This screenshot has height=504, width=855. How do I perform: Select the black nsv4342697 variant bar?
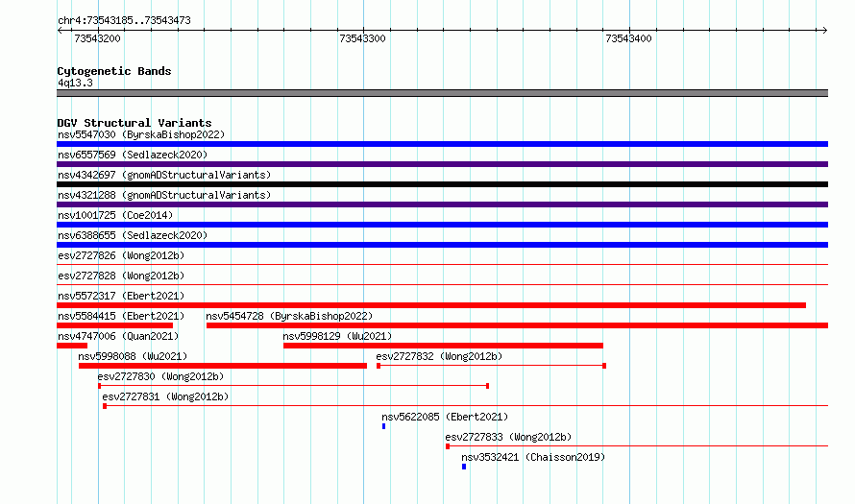pos(442,184)
